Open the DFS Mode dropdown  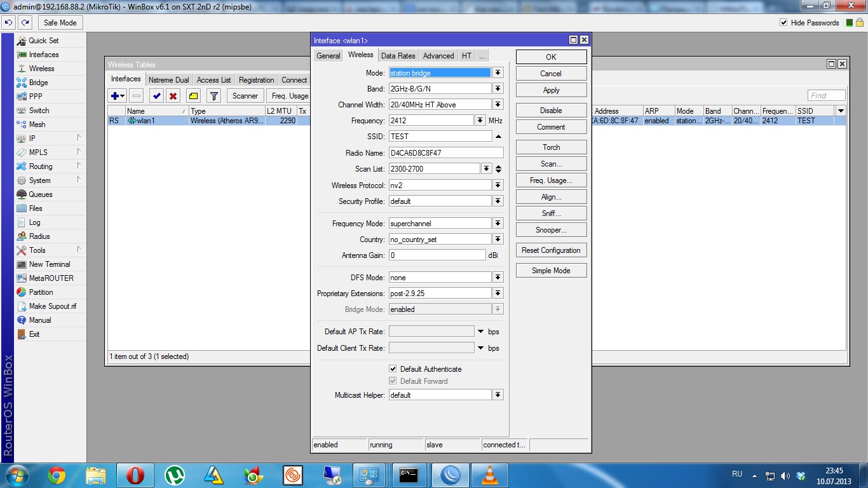(498, 278)
